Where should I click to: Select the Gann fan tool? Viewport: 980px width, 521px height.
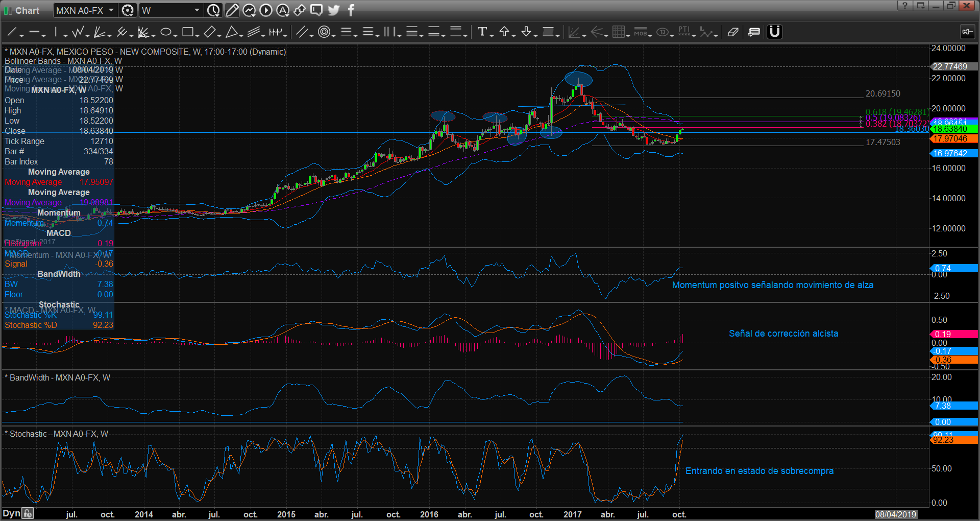(143, 32)
